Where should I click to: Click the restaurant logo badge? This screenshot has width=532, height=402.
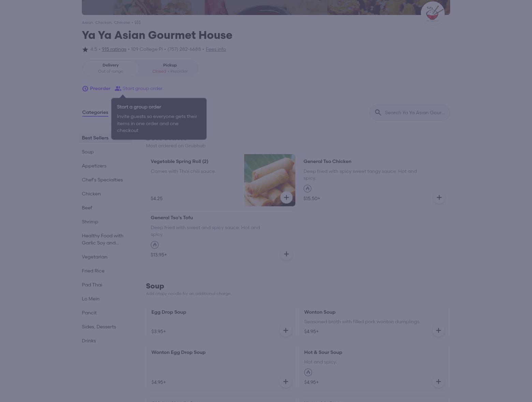coord(432,13)
